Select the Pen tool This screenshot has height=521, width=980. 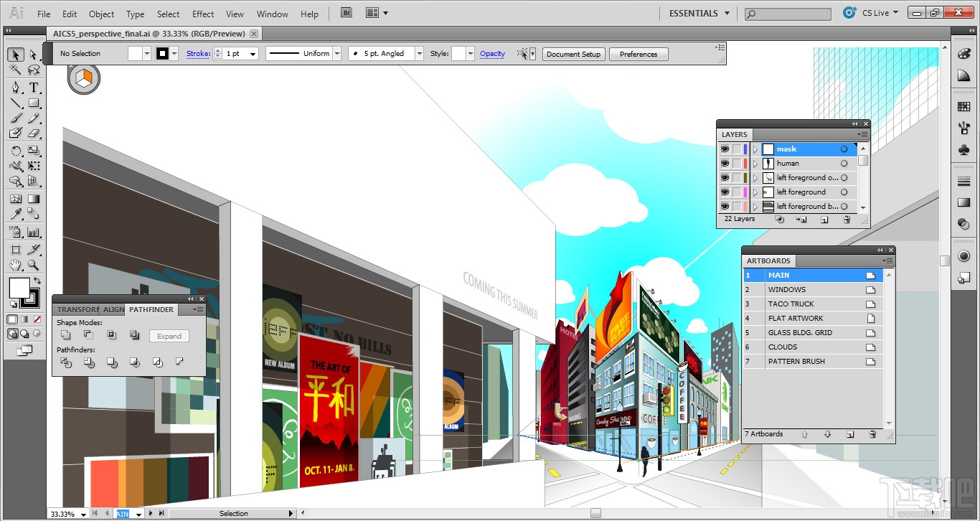pos(17,87)
